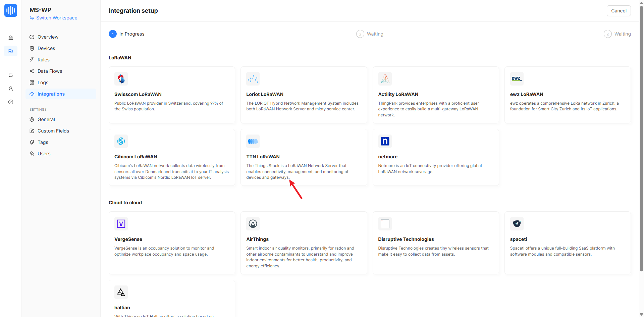Click the Tags sidebar label

[43, 142]
